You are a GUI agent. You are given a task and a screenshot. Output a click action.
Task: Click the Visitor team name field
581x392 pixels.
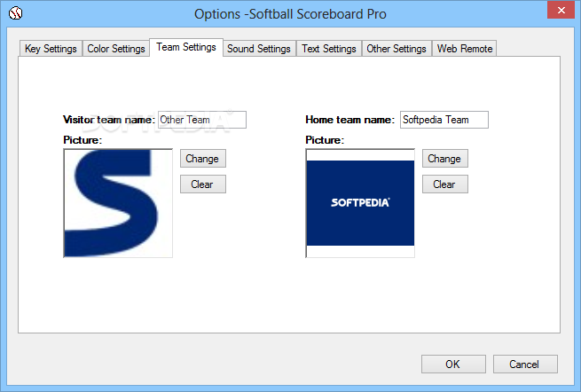(202, 120)
